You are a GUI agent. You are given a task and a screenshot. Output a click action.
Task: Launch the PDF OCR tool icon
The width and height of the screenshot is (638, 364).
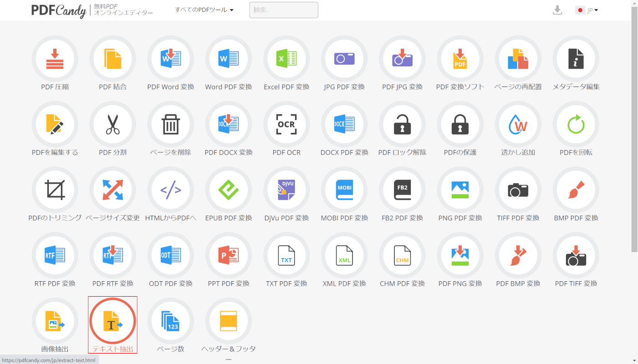(x=286, y=125)
